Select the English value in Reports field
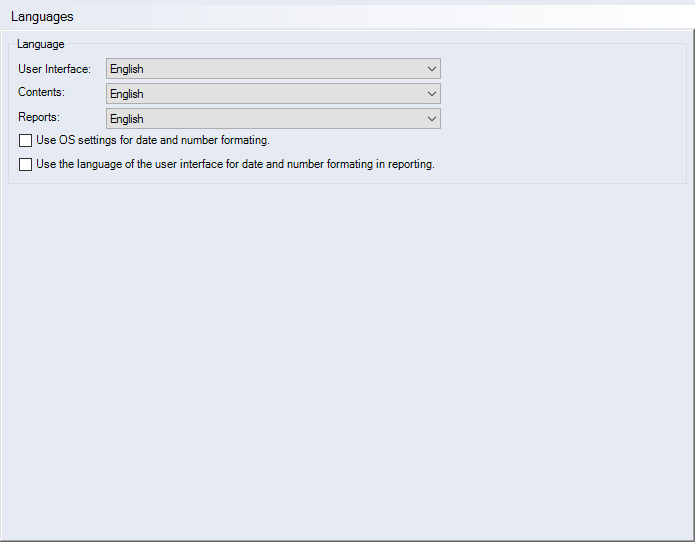 pos(127,119)
